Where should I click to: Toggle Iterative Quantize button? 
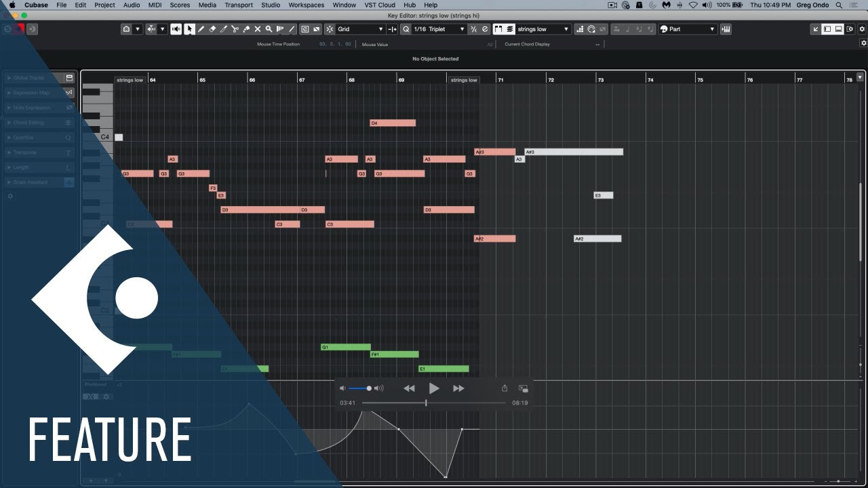tap(474, 29)
